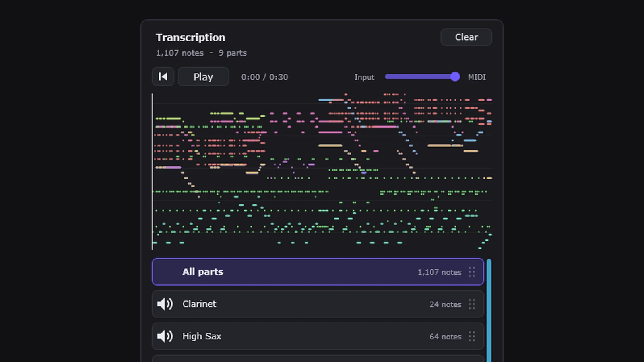
Task: Click the drag handle on High Sax row
Action: pos(472,336)
